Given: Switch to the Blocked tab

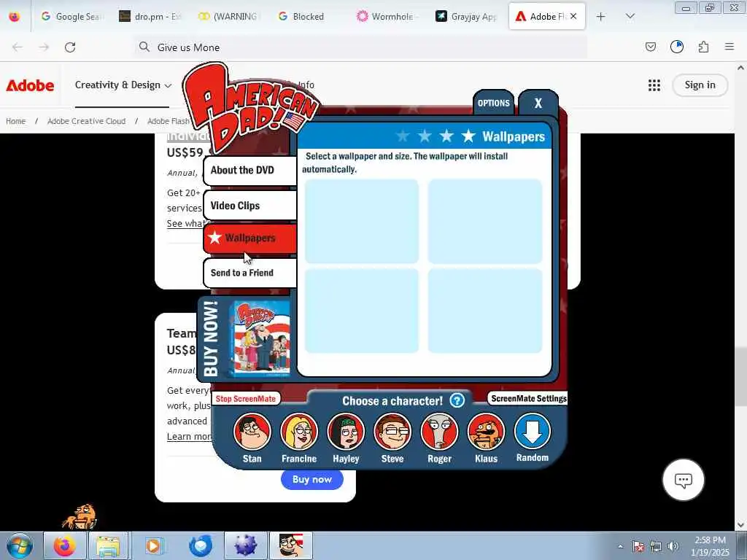Looking at the screenshot, I should point(308,17).
